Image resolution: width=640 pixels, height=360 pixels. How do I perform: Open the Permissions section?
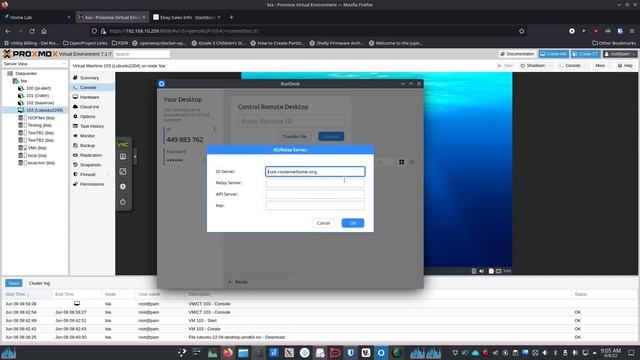point(92,184)
